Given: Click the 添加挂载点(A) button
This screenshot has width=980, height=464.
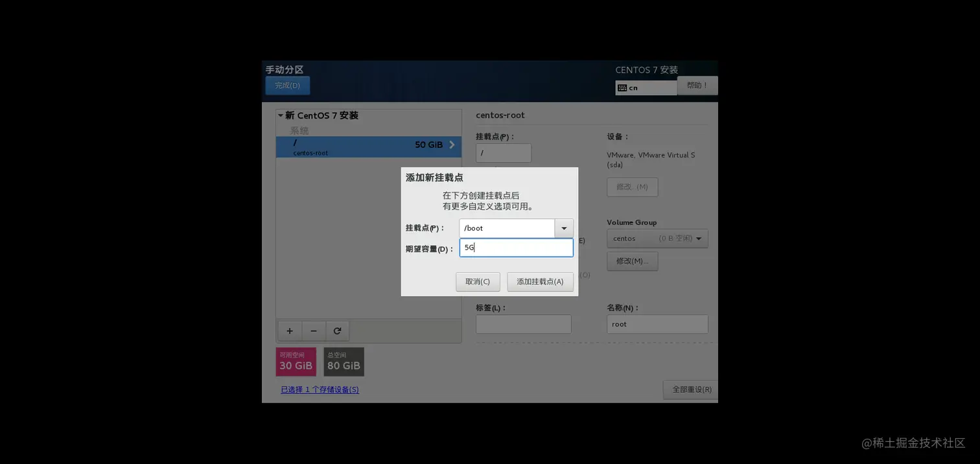Looking at the screenshot, I should (540, 282).
